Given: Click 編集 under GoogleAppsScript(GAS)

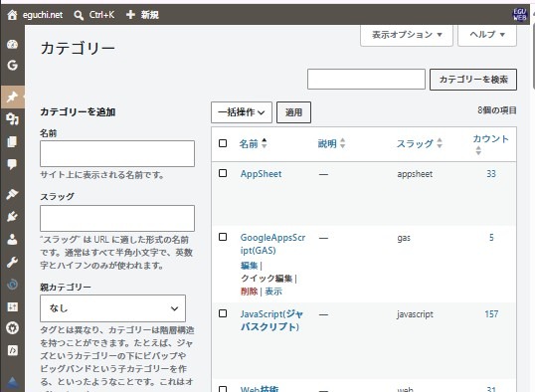Looking at the screenshot, I should click(x=249, y=266).
